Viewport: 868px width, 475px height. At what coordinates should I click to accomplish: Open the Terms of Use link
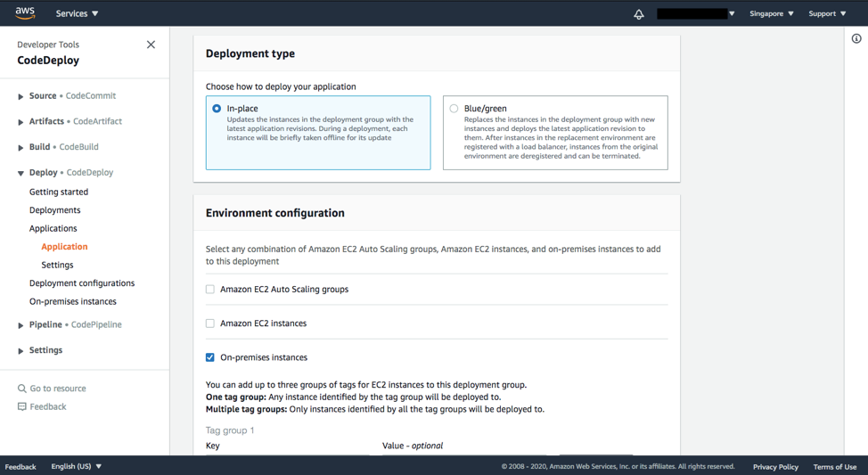click(x=835, y=467)
